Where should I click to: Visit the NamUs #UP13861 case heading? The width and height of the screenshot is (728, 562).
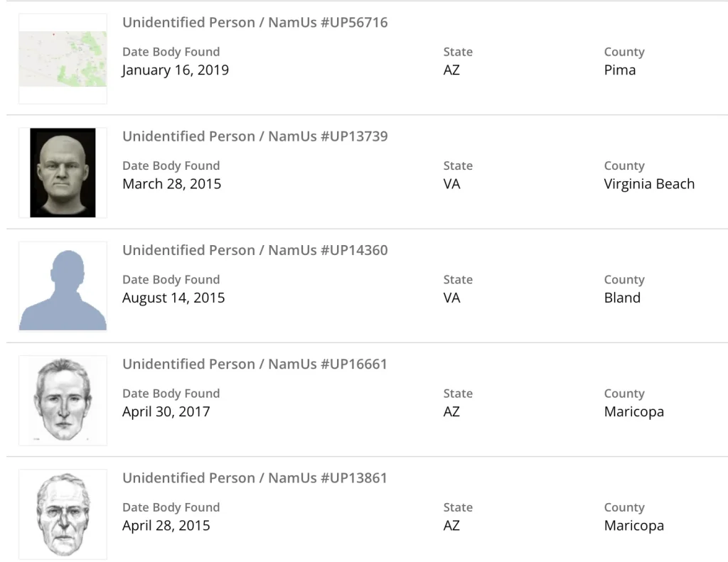(x=255, y=477)
